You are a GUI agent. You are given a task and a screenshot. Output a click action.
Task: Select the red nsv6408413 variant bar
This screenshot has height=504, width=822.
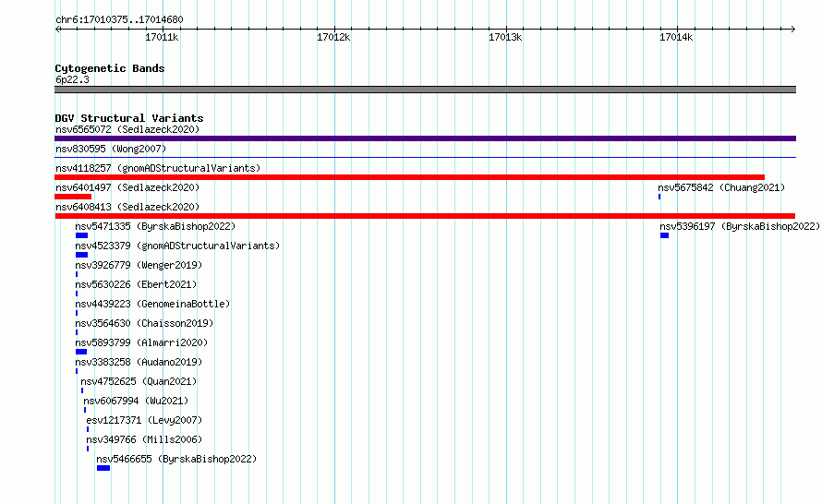pyautogui.click(x=425, y=216)
